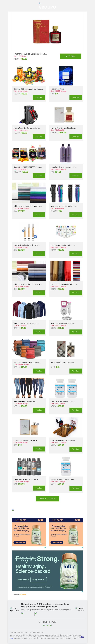View Deal for Cigar Sampler by Mike's Cigars
The width and height of the screenshot is (95, 644).
tap(76, 449)
